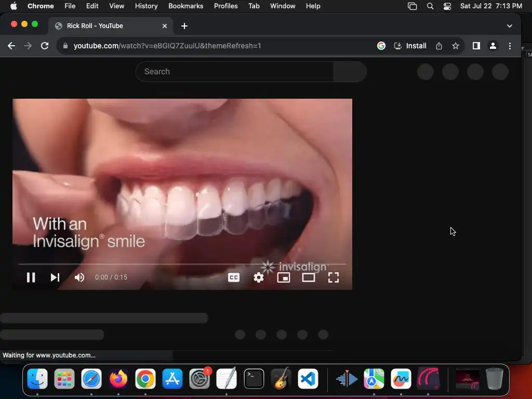Open the File menu
Viewport: 532px width, 399px height.
pyautogui.click(x=70, y=6)
